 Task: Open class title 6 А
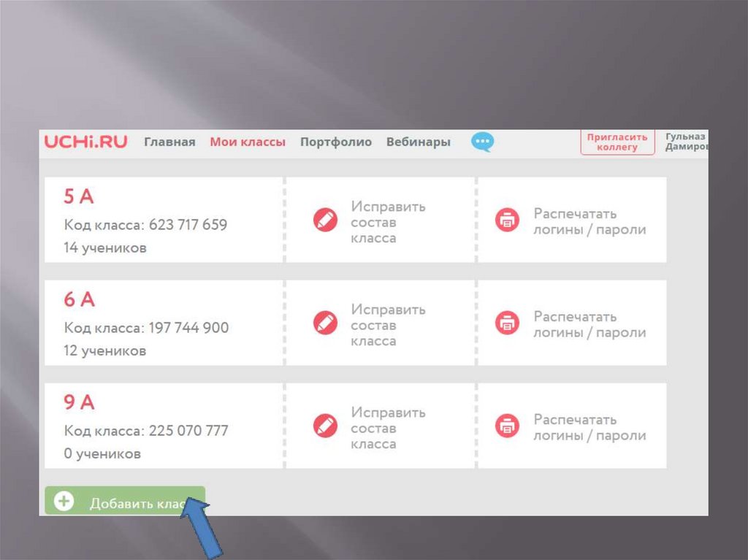(79, 299)
